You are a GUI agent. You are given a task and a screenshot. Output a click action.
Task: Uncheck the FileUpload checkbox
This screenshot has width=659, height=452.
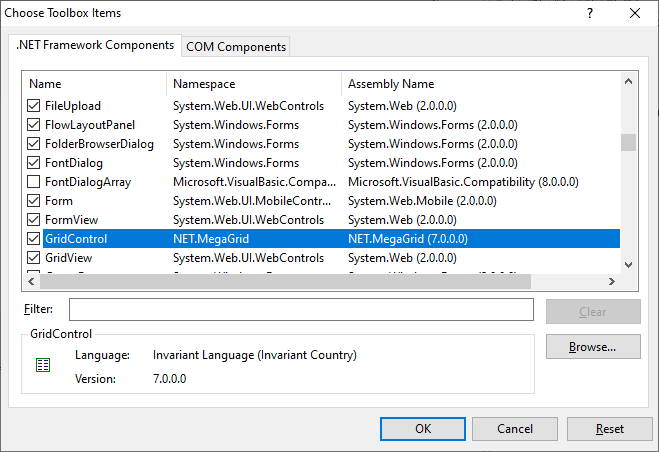pyautogui.click(x=34, y=106)
